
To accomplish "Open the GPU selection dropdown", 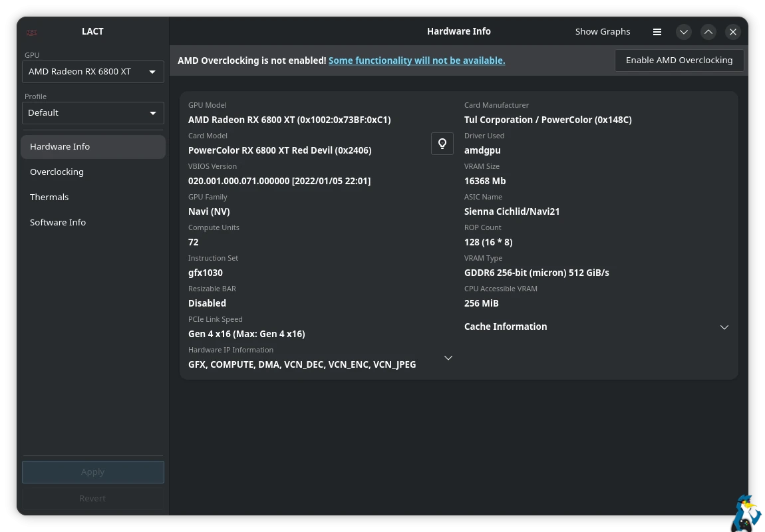I will coord(93,72).
